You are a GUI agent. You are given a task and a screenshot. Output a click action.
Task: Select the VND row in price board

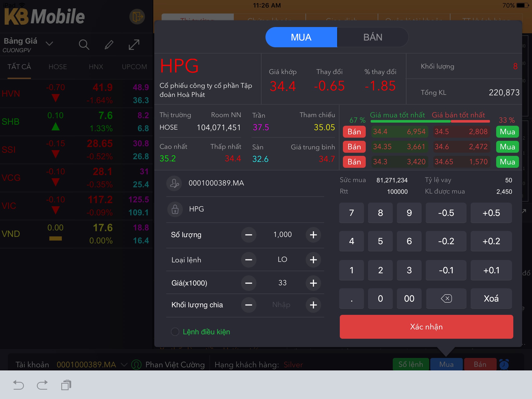coord(76,234)
